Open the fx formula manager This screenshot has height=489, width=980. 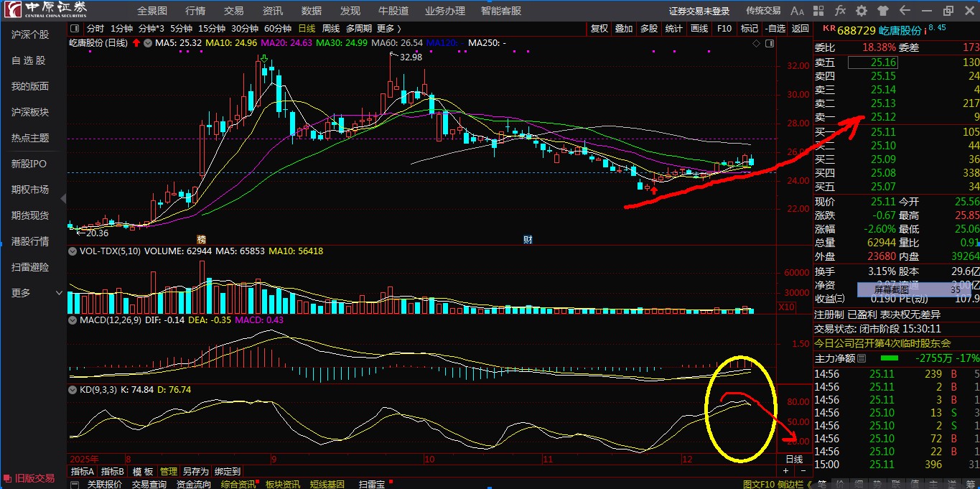[x=840, y=11]
